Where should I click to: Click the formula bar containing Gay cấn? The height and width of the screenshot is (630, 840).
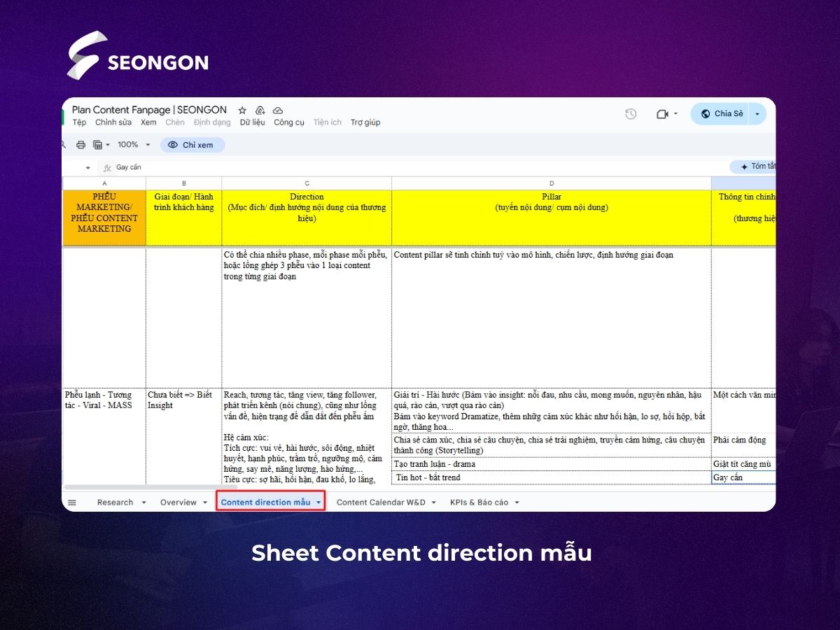pos(420,168)
